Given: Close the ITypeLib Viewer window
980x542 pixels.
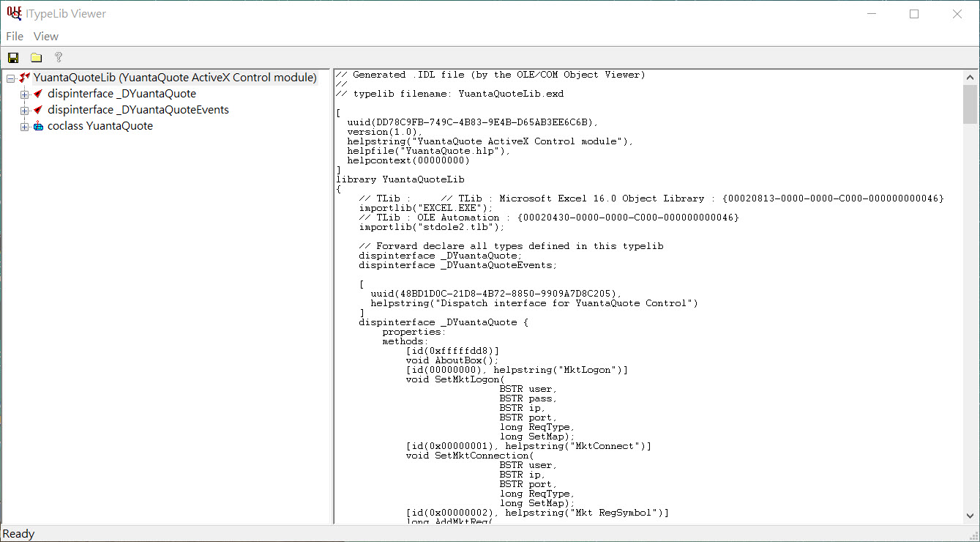Looking at the screenshot, I should (x=957, y=14).
